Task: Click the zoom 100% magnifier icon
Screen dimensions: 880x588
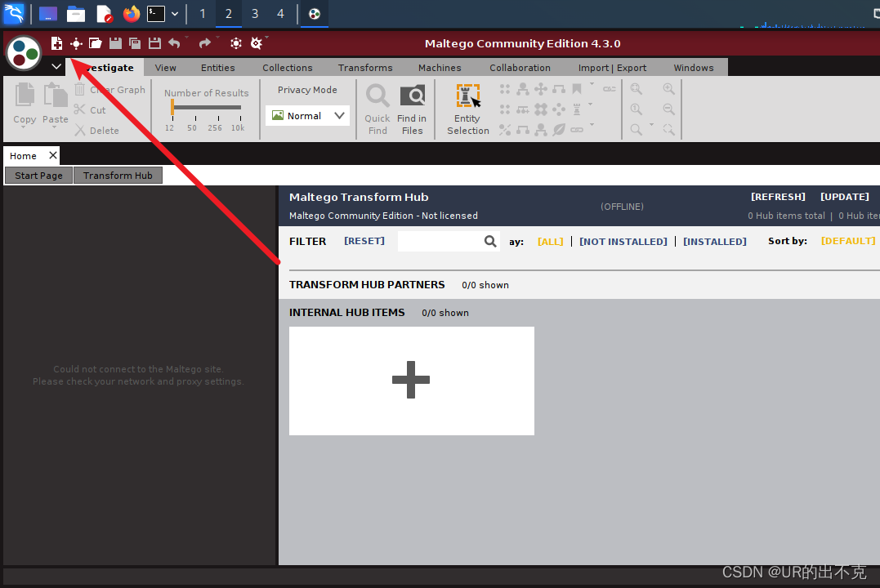Action: 637,109
